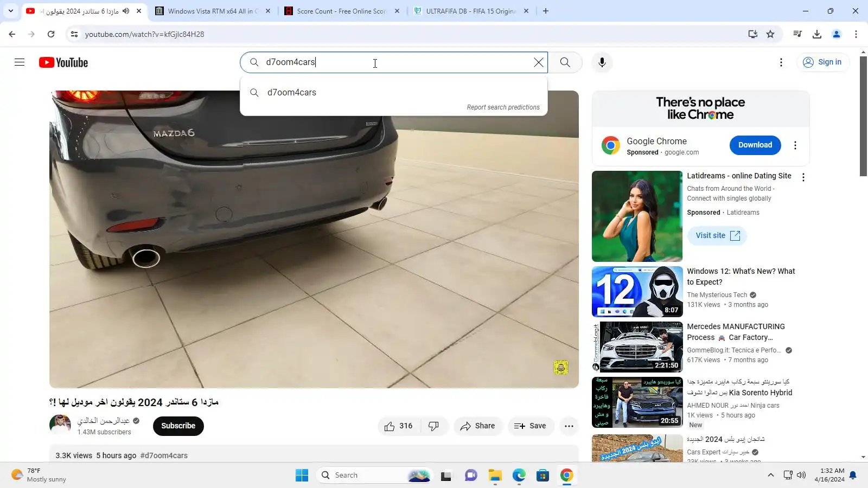Open The Mysterious Tech channel
The image size is (868, 488).
pos(717,295)
